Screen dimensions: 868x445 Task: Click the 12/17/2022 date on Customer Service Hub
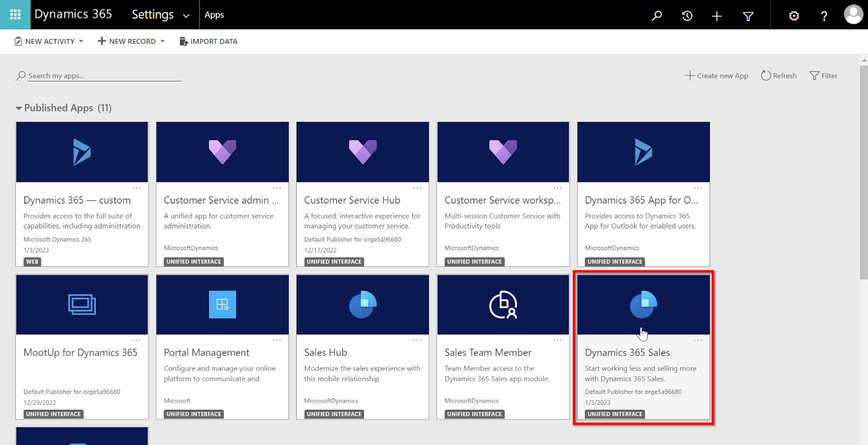[x=321, y=250]
